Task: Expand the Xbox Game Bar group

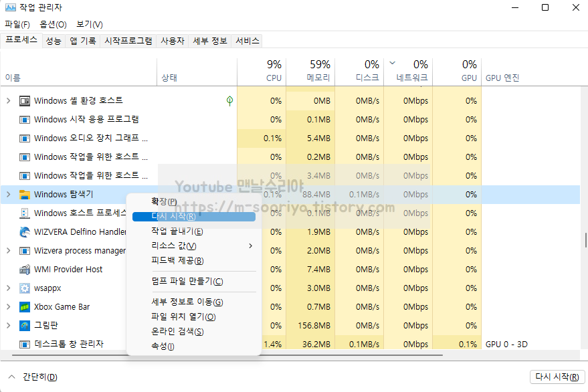Action: click(x=8, y=307)
